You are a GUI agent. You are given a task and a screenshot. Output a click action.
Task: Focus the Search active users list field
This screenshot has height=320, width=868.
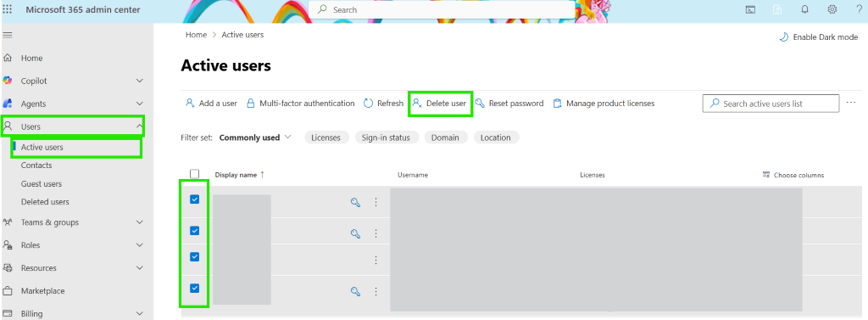click(x=771, y=104)
